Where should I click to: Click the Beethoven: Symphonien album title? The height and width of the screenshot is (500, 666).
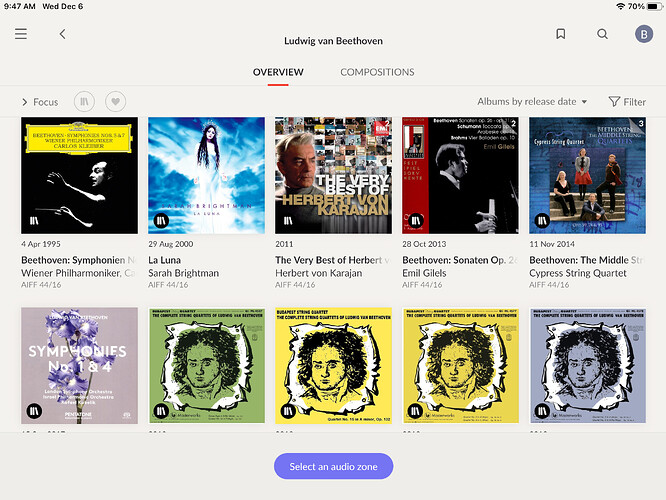click(x=79, y=260)
